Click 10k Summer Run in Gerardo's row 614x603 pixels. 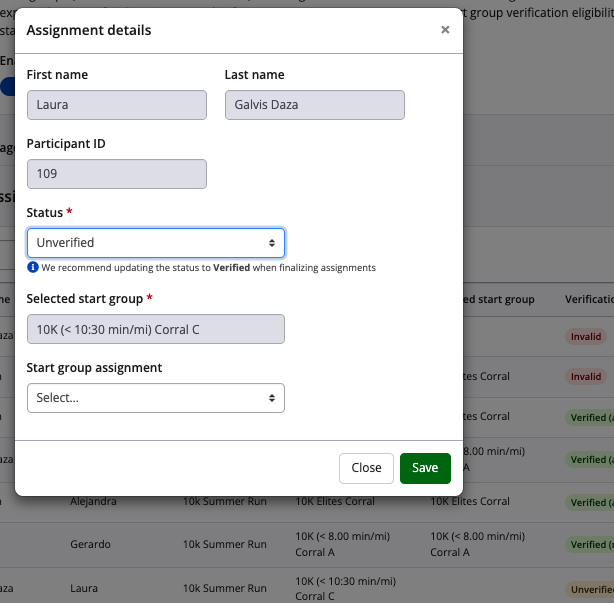click(x=225, y=545)
